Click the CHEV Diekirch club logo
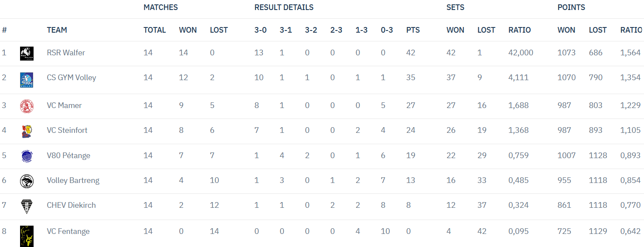This screenshot has height=247, width=644. click(x=27, y=206)
